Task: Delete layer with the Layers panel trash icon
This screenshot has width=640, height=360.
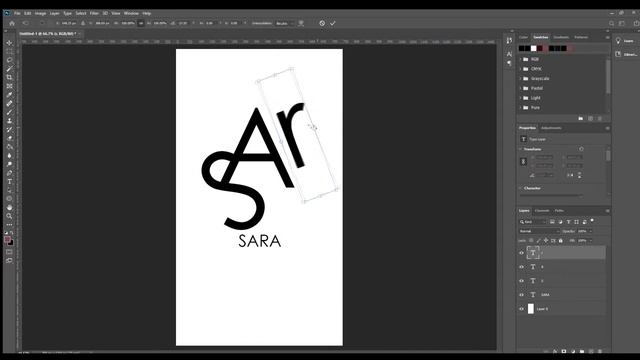Action: [x=600, y=351]
